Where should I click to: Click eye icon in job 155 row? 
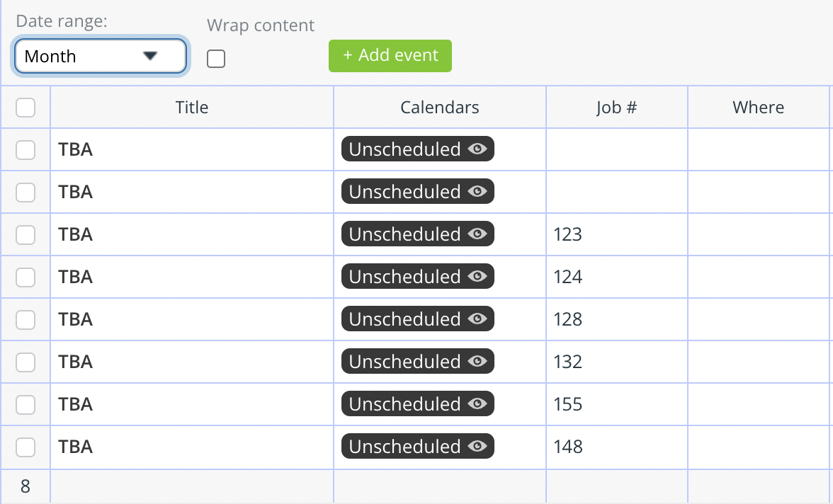pyautogui.click(x=477, y=403)
